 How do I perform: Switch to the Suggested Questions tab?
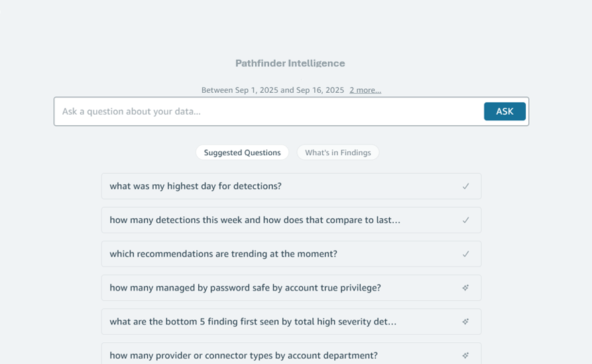pyautogui.click(x=242, y=152)
